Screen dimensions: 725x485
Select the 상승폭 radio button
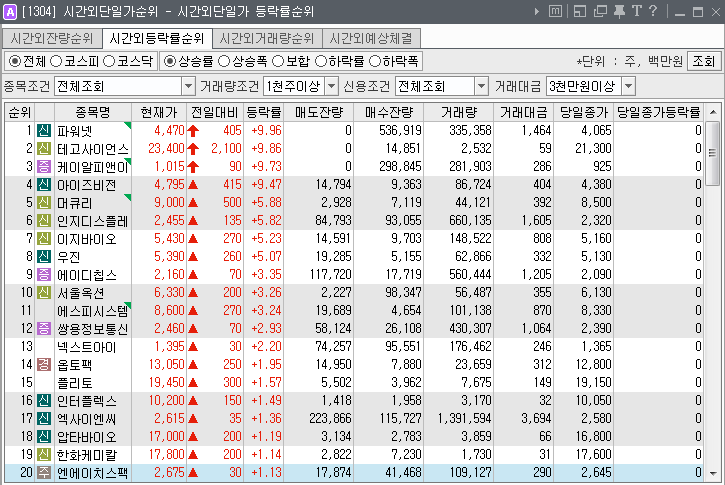point(224,61)
